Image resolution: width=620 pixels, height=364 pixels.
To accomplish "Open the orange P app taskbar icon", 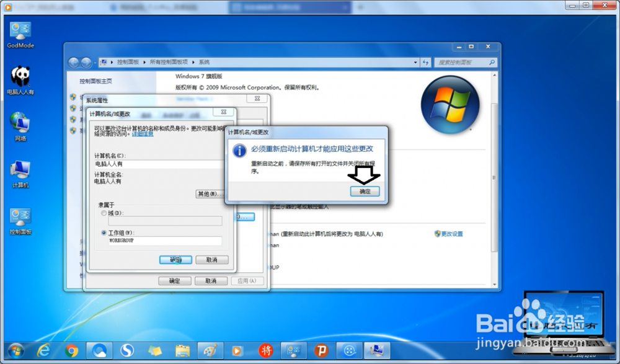I will (321, 350).
